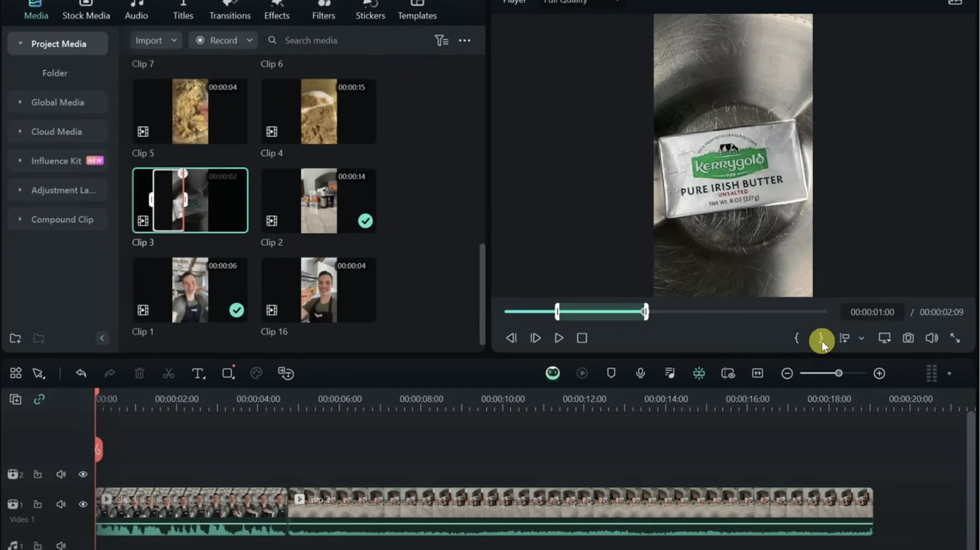Viewport: 980px width, 550px height.
Task: Play the preview with the play button
Action: 559,338
